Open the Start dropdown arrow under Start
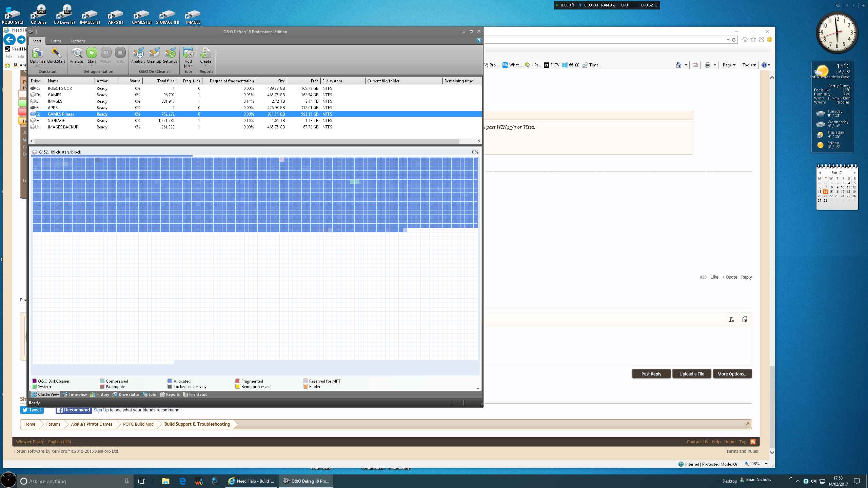The image size is (868, 488). tap(92, 66)
